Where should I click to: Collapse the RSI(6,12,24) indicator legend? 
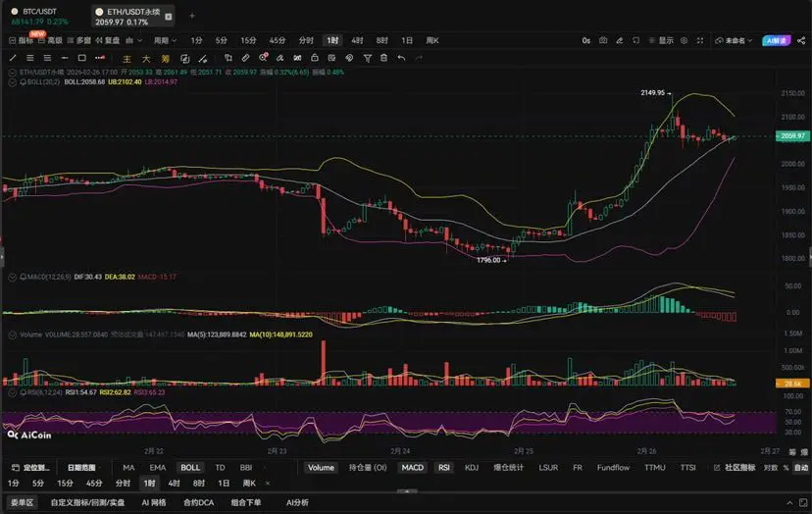12,392
